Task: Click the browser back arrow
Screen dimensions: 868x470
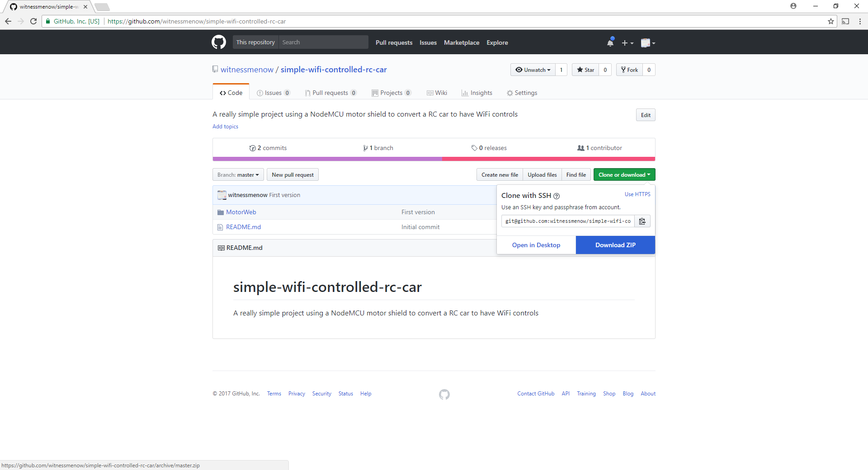Action: (x=8, y=21)
